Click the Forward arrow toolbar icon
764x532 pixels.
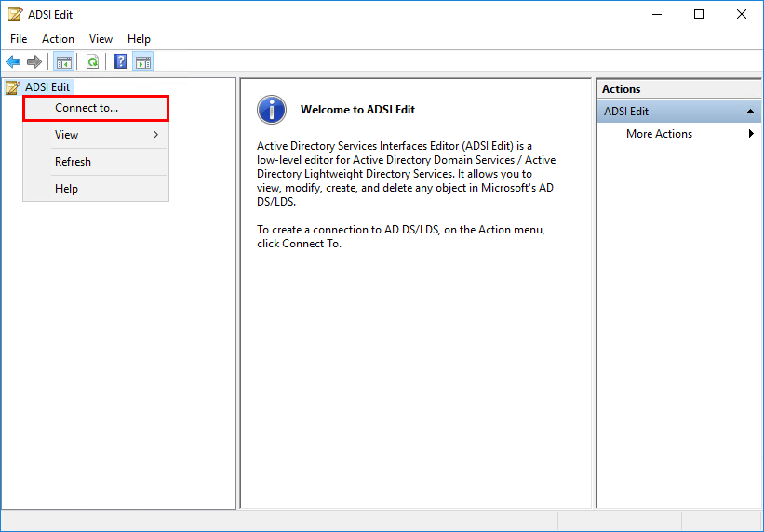tap(34, 62)
